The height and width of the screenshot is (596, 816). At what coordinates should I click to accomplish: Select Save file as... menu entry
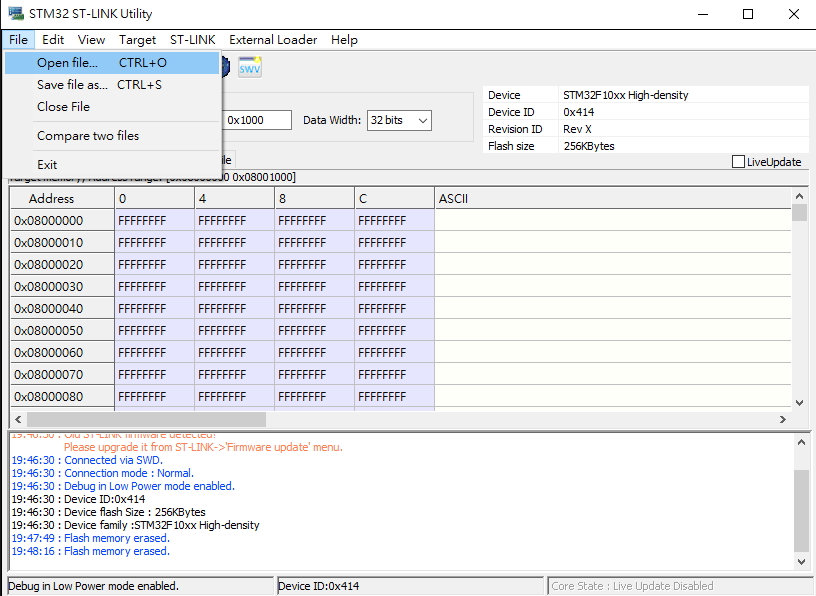pyautogui.click(x=112, y=85)
